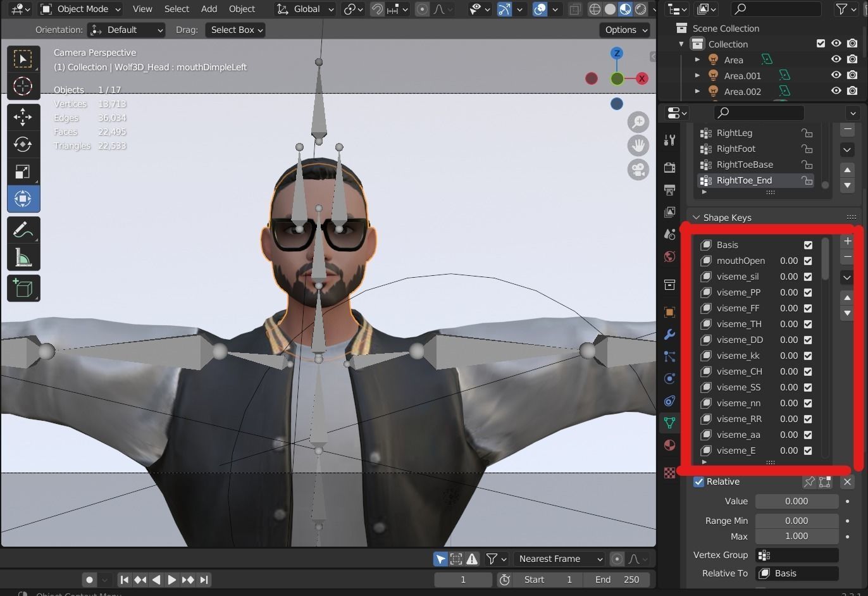Select the Select Box tool in toolbar
The height and width of the screenshot is (596, 868).
tap(23, 59)
